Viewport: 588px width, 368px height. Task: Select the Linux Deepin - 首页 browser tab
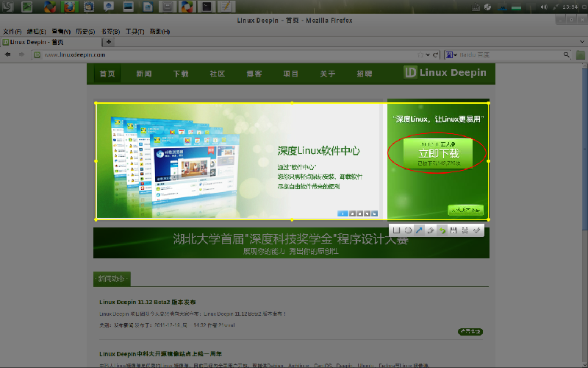coord(51,42)
